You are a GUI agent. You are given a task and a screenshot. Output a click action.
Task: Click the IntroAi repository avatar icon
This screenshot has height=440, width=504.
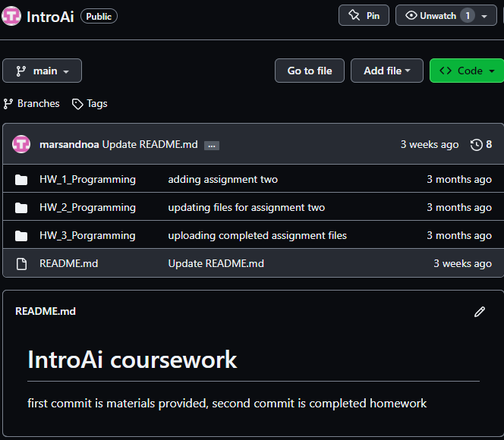pyautogui.click(x=11, y=16)
